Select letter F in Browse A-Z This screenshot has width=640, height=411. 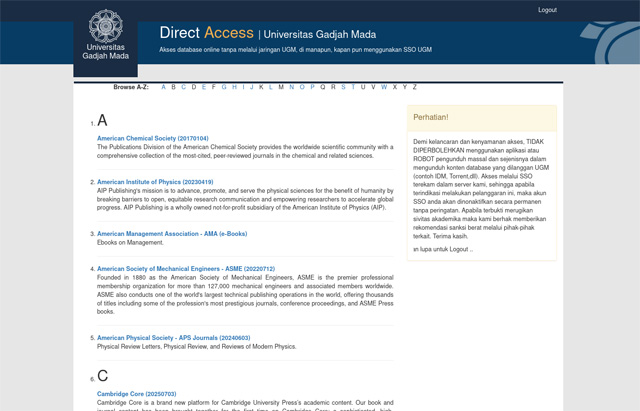[213, 87]
